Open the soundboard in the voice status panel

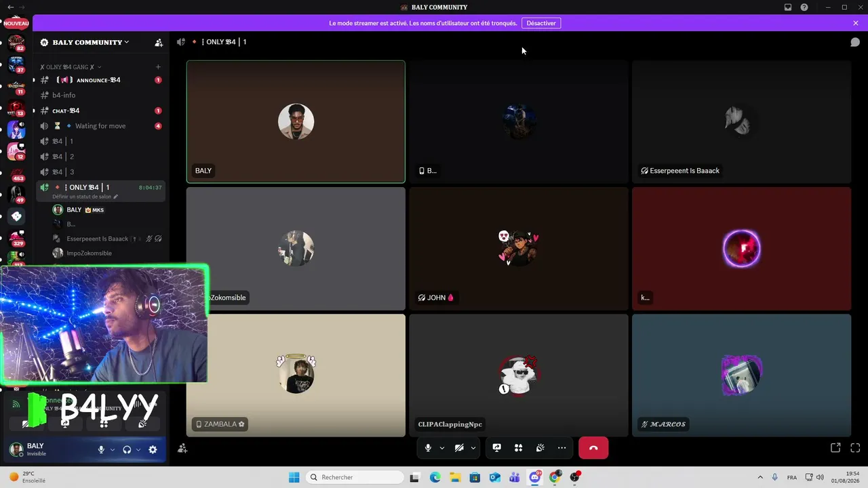point(142,424)
